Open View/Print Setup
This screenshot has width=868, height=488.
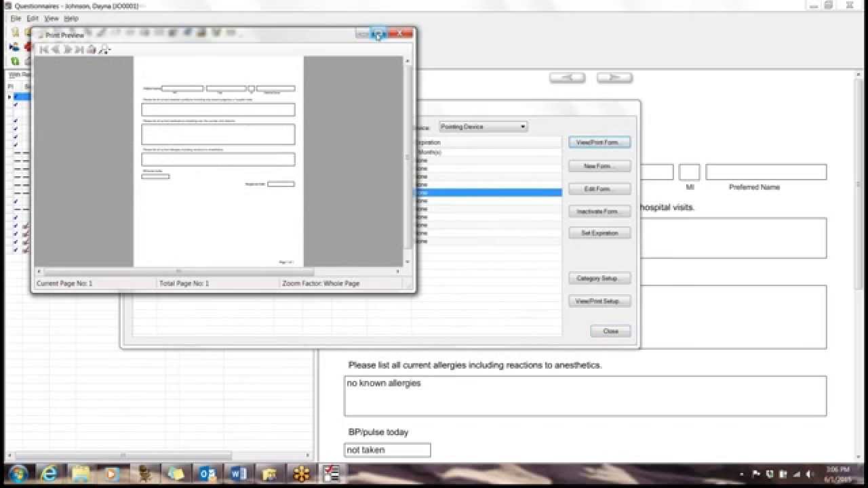(599, 301)
